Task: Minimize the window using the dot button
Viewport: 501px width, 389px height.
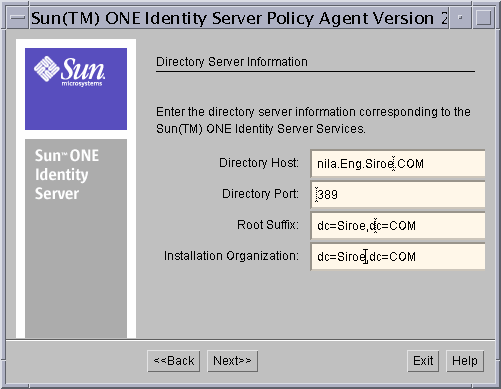Action: point(460,18)
